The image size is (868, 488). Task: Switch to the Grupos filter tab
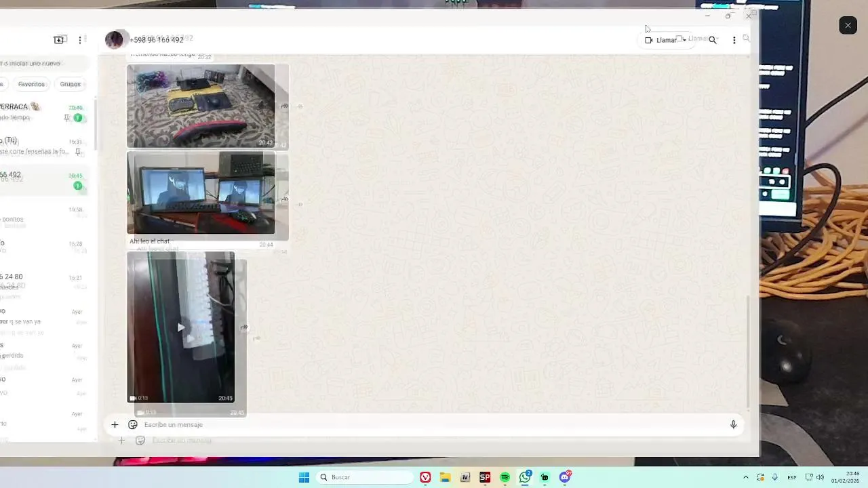coord(70,84)
